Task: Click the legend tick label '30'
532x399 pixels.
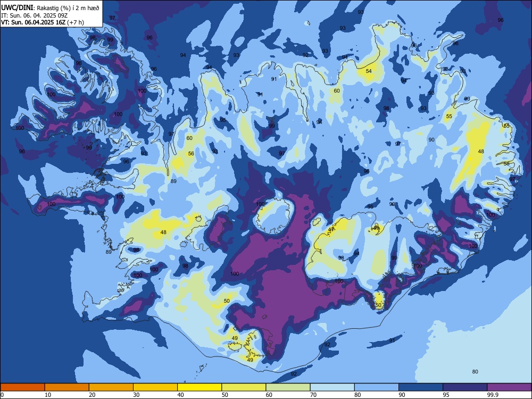Action: [x=136, y=395]
